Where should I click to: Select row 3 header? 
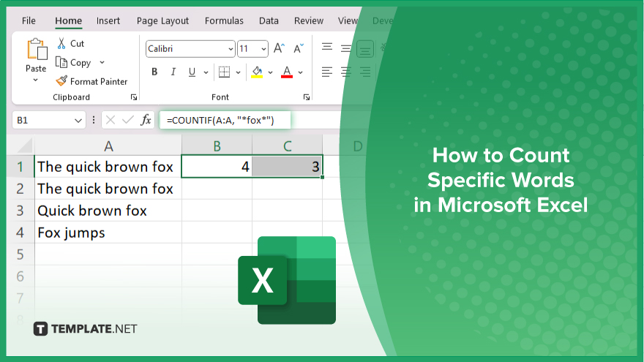point(20,211)
